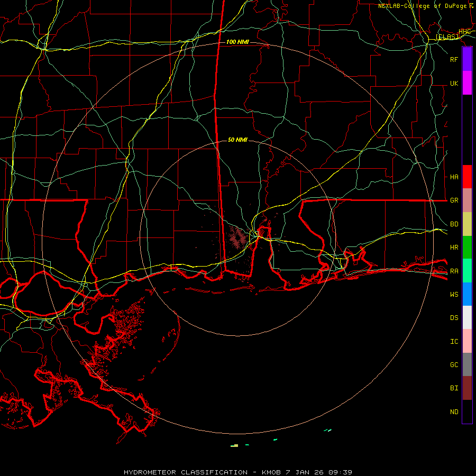This screenshot has width=476, height=476.
Task: Click the "100 NMI" range ring label
Action: click(x=237, y=42)
